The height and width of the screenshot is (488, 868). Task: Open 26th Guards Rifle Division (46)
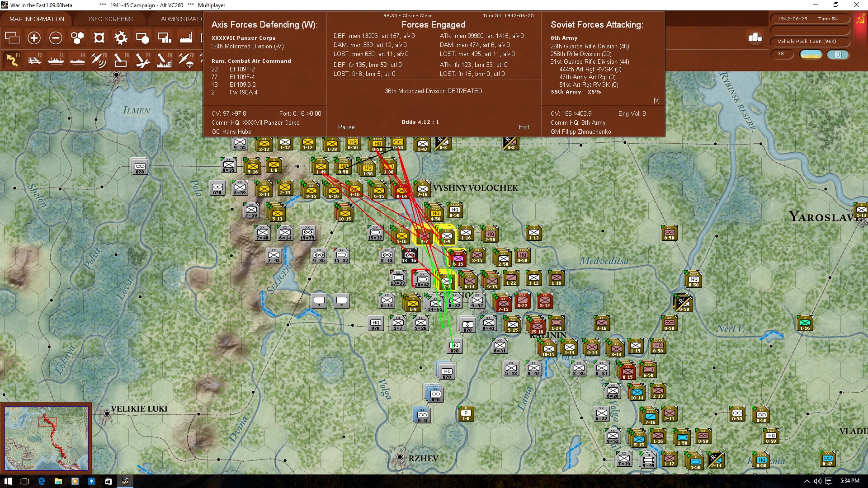[x=590, y=46]
